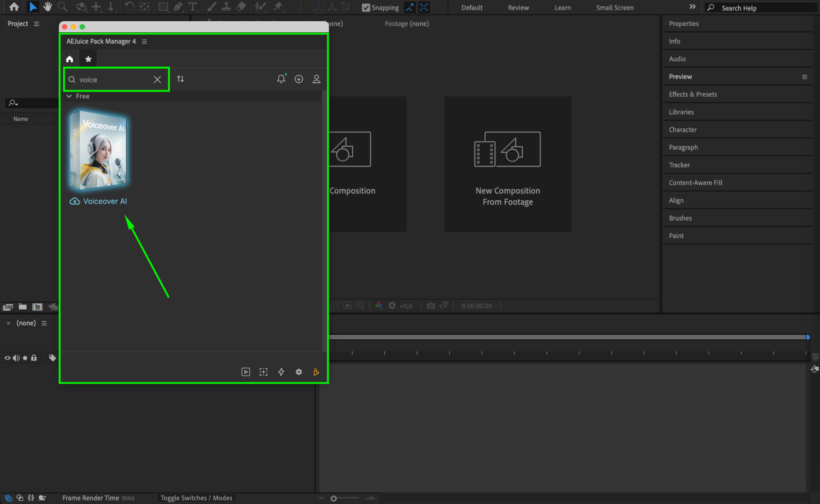
Task: Toggle the timeline lock switch
Action: (34, 358)
